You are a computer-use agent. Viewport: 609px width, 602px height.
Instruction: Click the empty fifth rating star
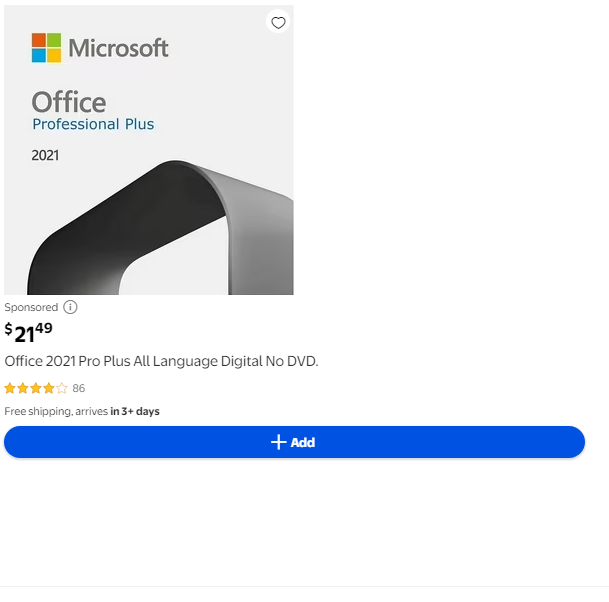62,388
